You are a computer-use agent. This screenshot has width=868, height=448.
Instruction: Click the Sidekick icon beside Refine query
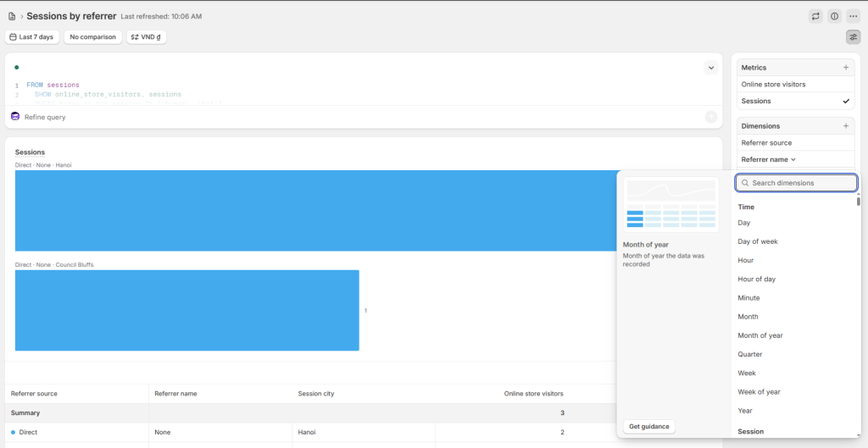coord(15,117)
